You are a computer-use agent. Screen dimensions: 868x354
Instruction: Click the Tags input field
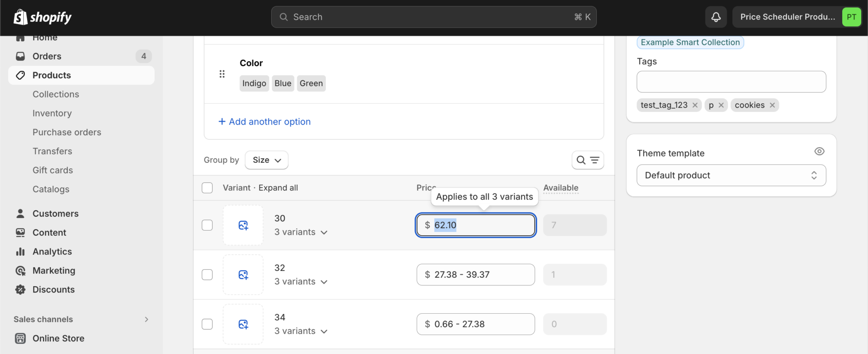click(x=731, y=82)
